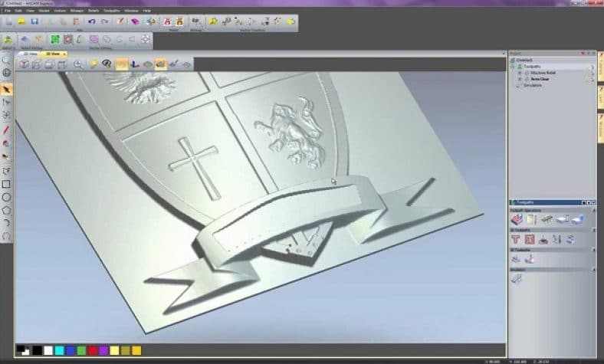Expand the Machine Relief tree node
604x364 pixels.
(520, 72)
